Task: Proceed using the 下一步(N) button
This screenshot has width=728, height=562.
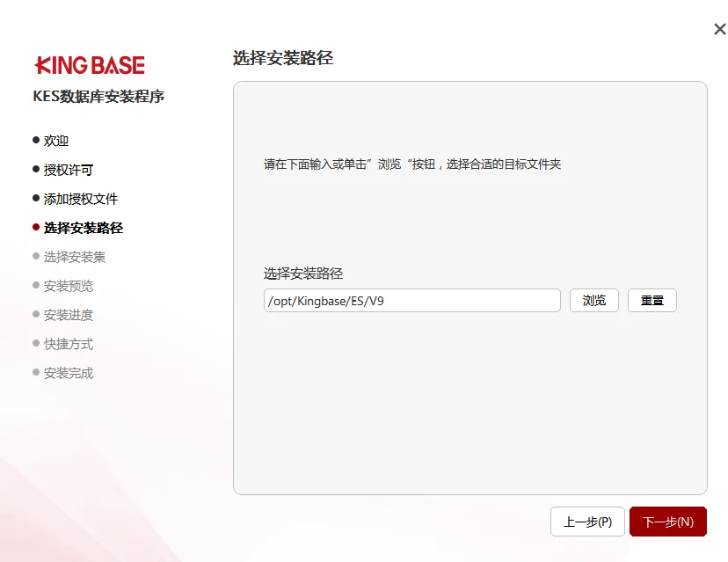Action: [x=667, y=522]
